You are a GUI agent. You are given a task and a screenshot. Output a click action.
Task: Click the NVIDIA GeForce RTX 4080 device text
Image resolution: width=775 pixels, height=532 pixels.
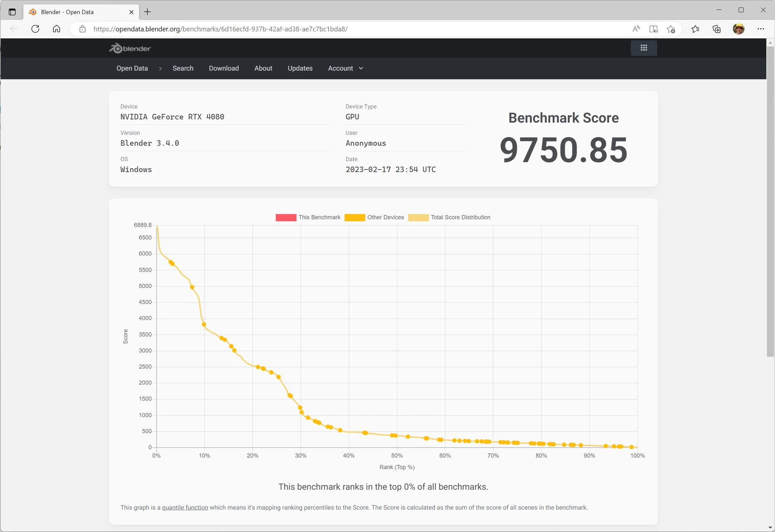coord(172,117)
